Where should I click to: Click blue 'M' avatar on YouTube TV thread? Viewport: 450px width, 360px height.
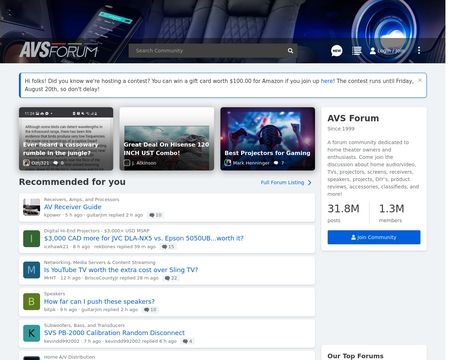click(31, 270)
